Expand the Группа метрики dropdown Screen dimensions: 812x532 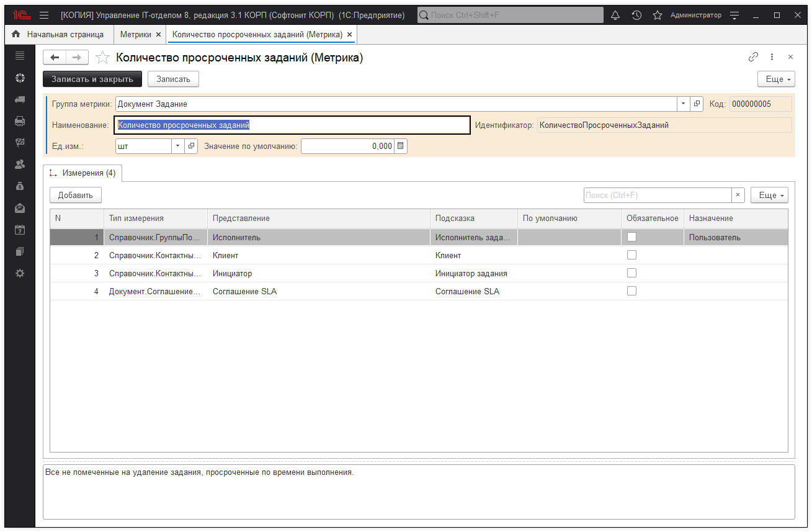(683, 104)
